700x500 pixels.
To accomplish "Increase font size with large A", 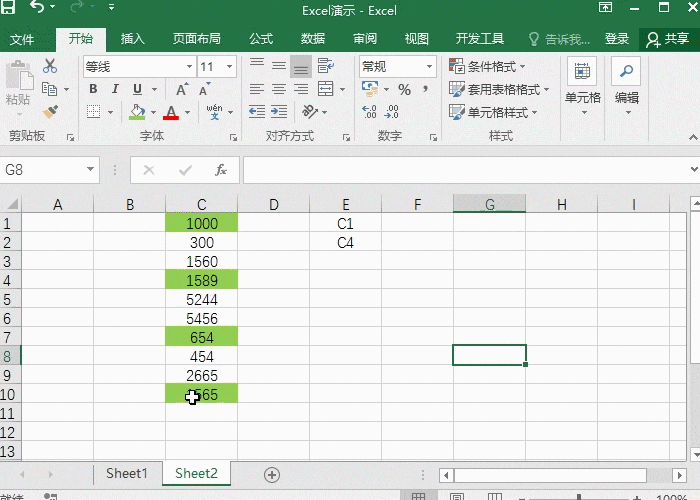I will click(x=182, y=89).
